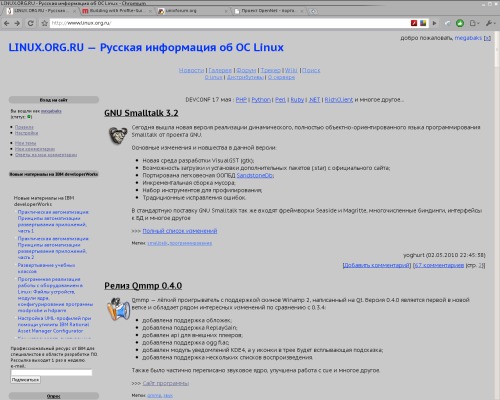Go forward with the browser forward arrow
This screenshot has height=400, width=500.
(x=17, y=23)
